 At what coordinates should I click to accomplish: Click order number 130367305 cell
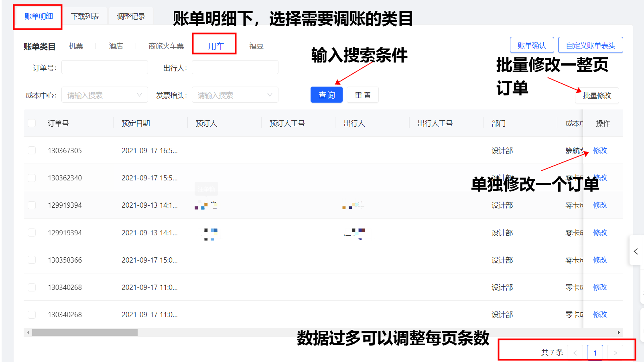click(x=65, y=150)
